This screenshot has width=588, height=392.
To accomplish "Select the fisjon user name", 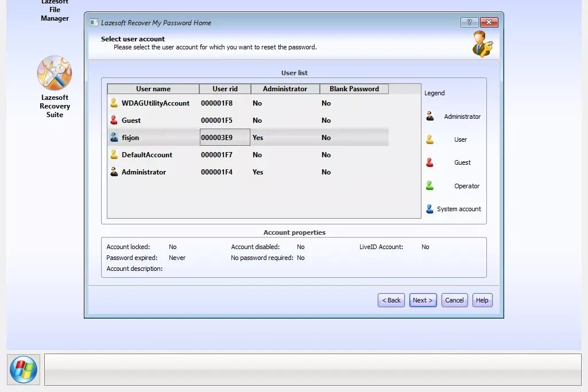I will coord(130,138).
